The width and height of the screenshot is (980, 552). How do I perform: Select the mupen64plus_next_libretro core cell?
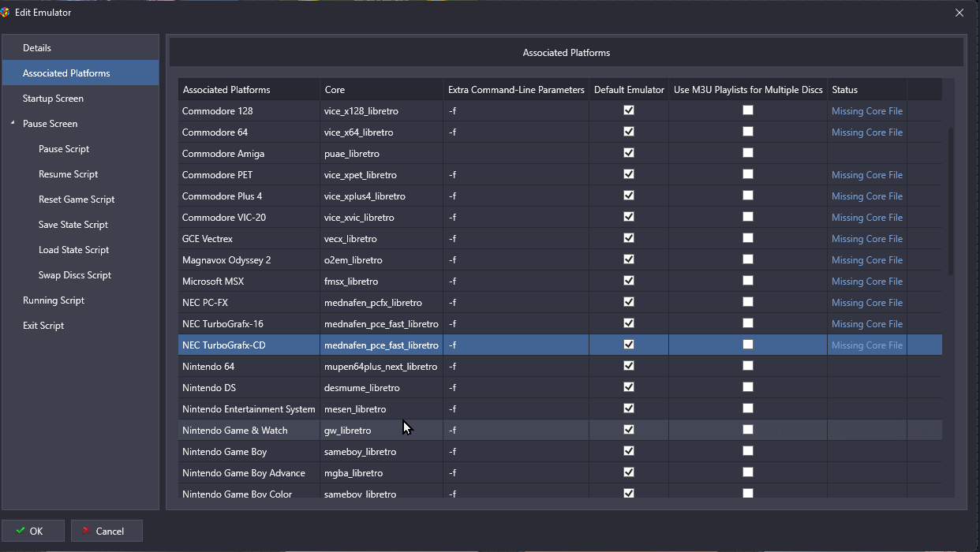tap(381, 367)
